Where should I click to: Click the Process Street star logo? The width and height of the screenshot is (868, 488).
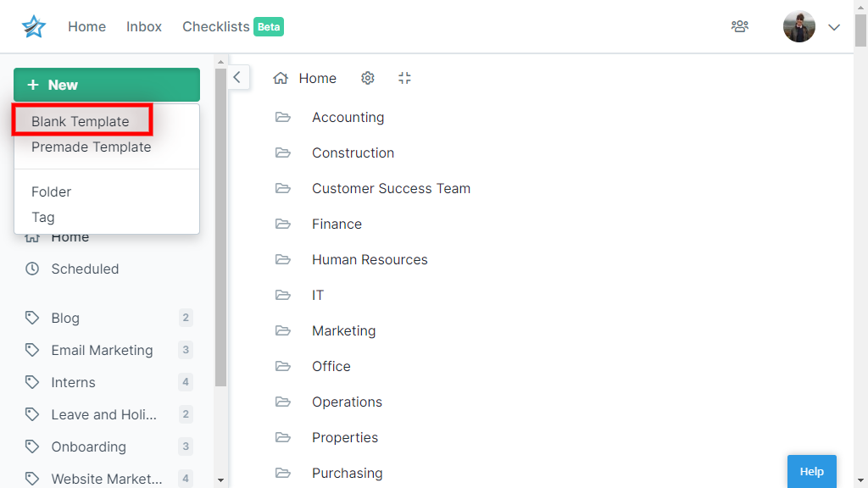tap(34, 26)
